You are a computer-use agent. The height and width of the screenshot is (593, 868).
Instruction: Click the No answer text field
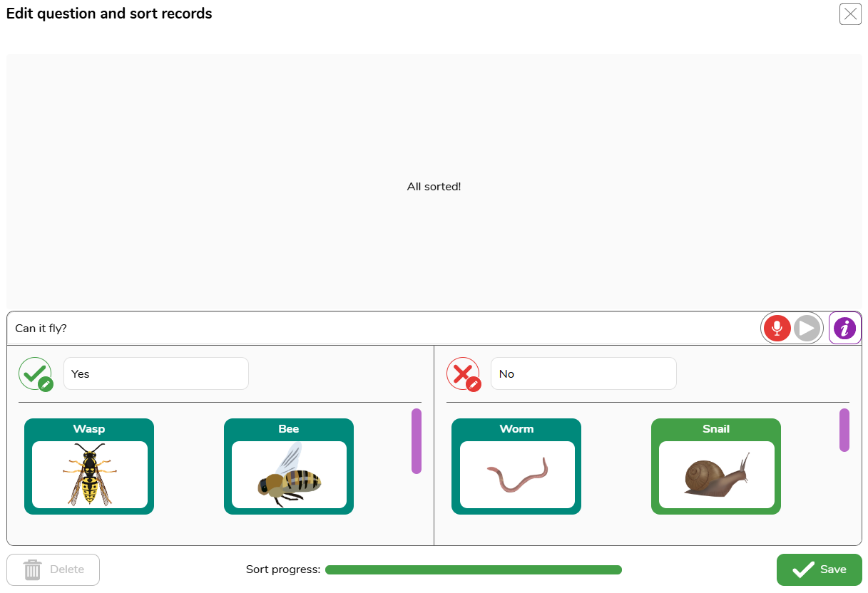583,373
